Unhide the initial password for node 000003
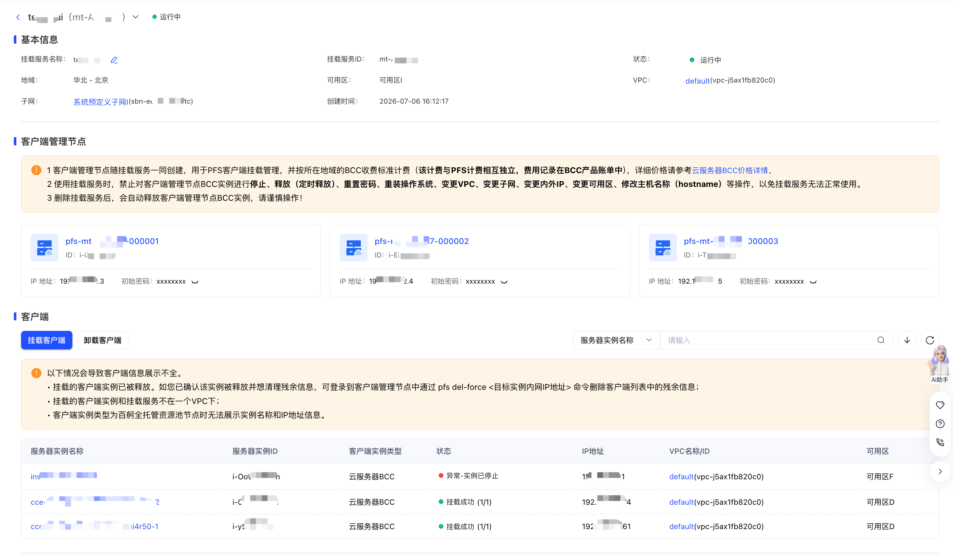The image size is (953, 560). point(813,282)
